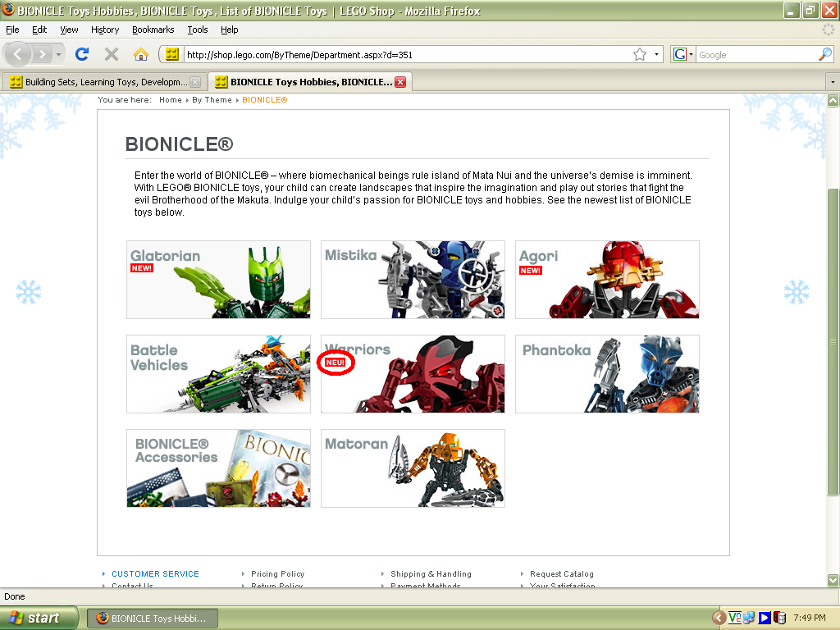Viewport: 840px width, 630px height.
Task: Click the database-like tray icon beside the clock
Action: click(x=779, y=618)
